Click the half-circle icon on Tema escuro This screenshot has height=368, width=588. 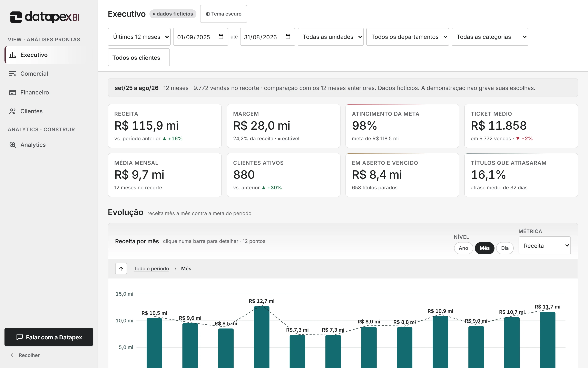[x=208, y=14]
